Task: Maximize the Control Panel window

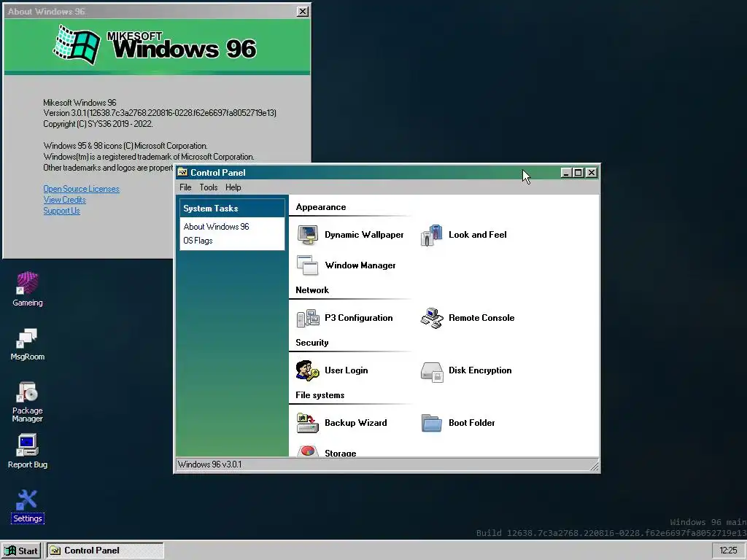Action: pyautogui.click(x=578, y=173)
